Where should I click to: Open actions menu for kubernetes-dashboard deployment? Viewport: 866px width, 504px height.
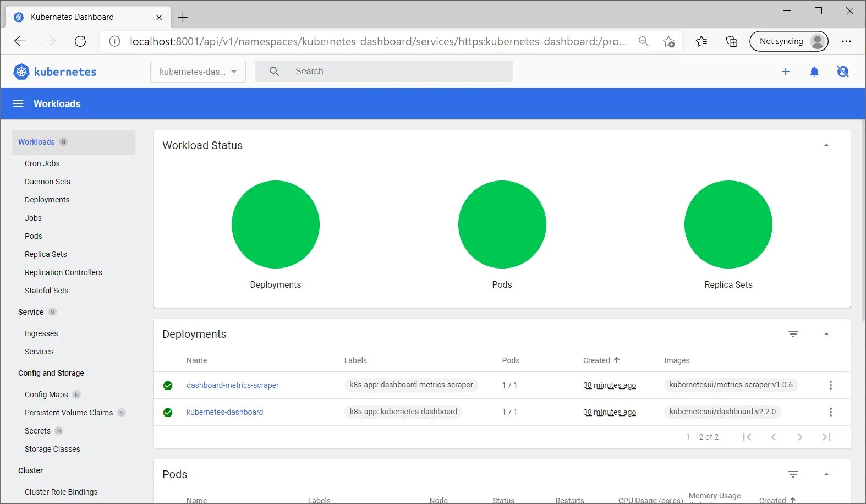830,412
